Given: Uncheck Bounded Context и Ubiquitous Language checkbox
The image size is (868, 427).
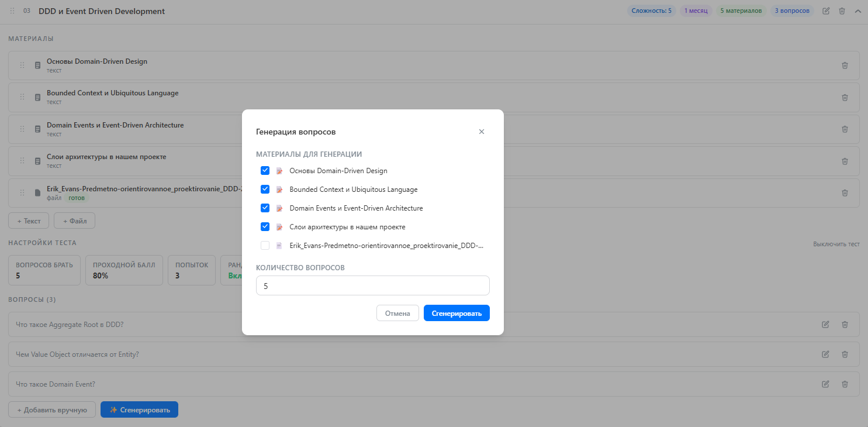Looking at the screenshot, I should tap(265, 190).
